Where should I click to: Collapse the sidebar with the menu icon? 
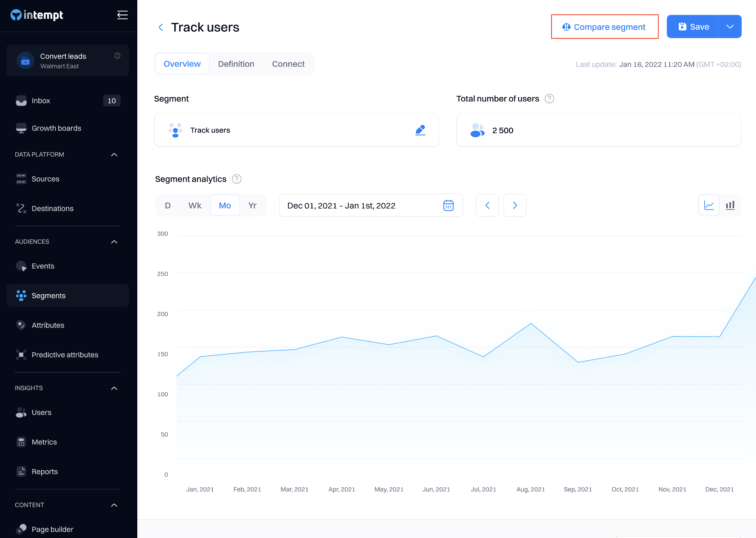point(122,15)
